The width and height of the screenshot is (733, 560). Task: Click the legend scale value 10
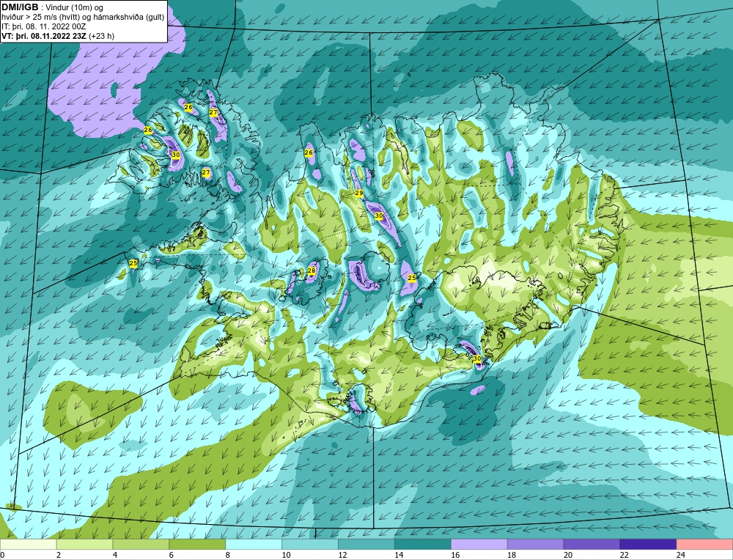[286, 555]
